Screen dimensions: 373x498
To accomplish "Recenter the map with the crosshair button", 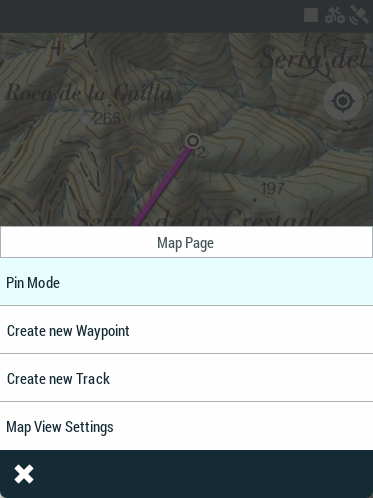I will [x=343, y=101].
